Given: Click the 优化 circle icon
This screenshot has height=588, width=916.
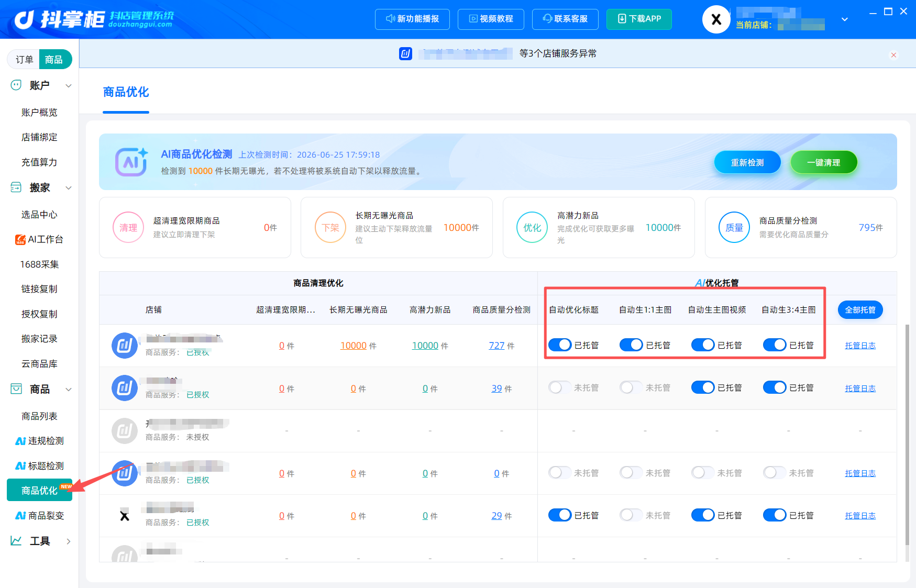Looking at the screenshot, I should pyautogui.click(x=532, y=227).
